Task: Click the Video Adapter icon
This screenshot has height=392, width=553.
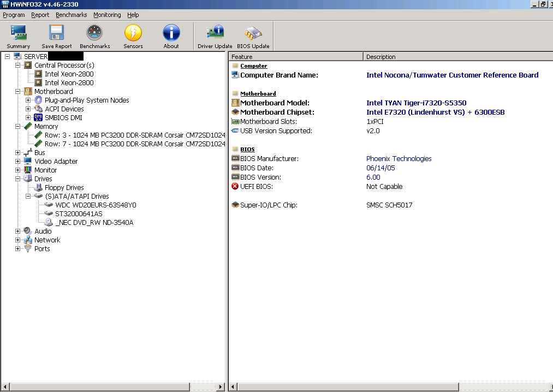Action: point(28,161)
